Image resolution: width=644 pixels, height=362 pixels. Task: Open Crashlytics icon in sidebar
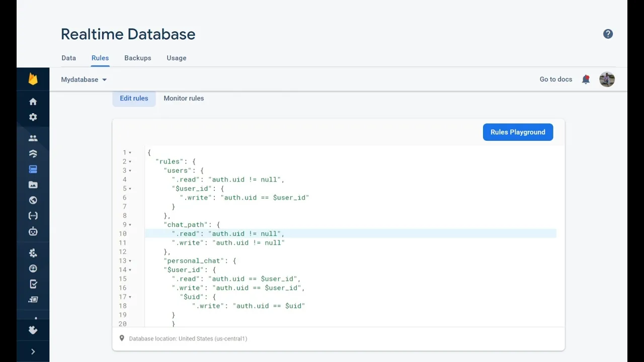click(33, 253)
